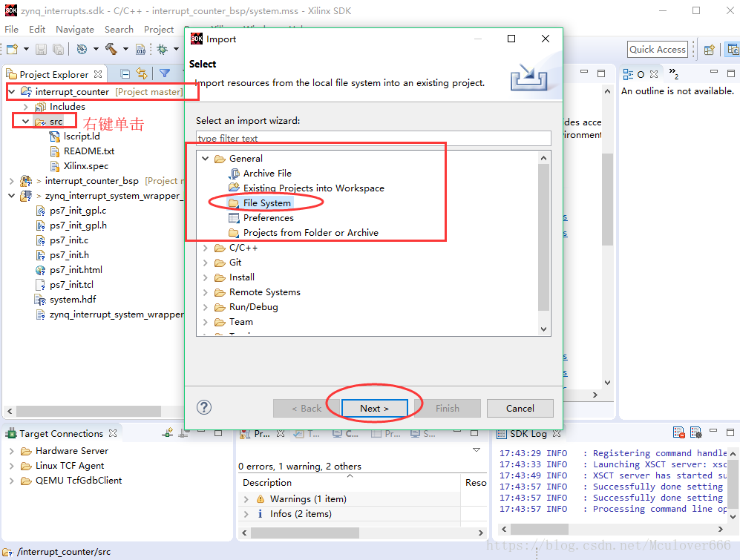Screen dimensions: 740x560
Task: Collapse the General folder in wizard list
Action: point(206,159)
